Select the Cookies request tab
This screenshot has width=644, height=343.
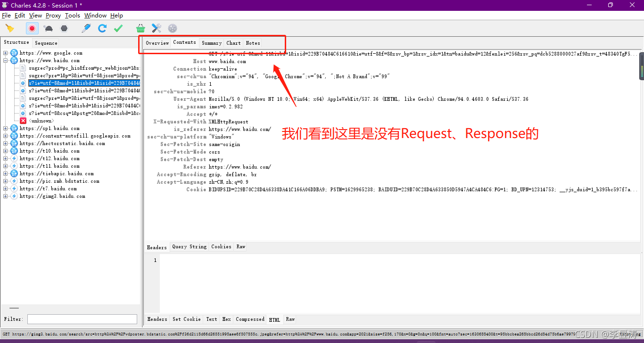tap(221, 247)
